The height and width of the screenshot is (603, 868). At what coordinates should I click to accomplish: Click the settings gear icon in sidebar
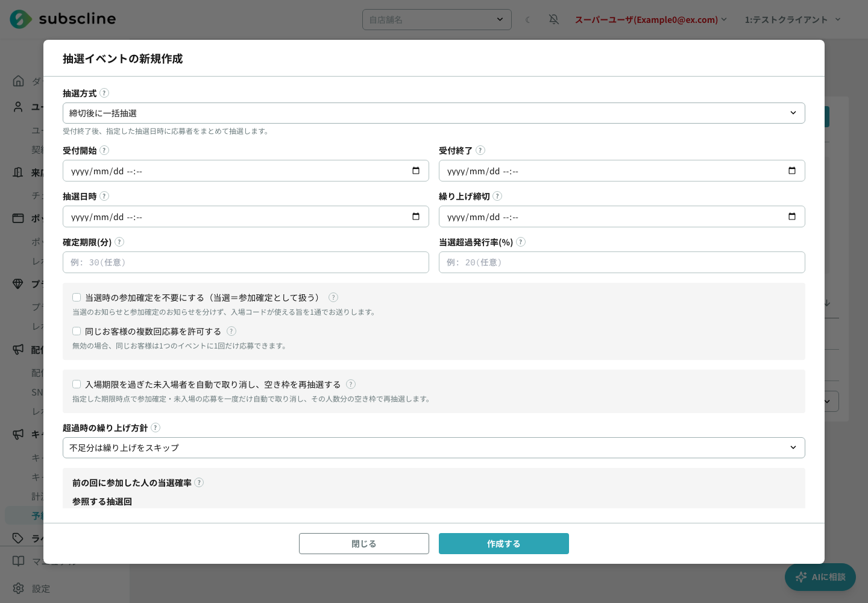(19, 588)
